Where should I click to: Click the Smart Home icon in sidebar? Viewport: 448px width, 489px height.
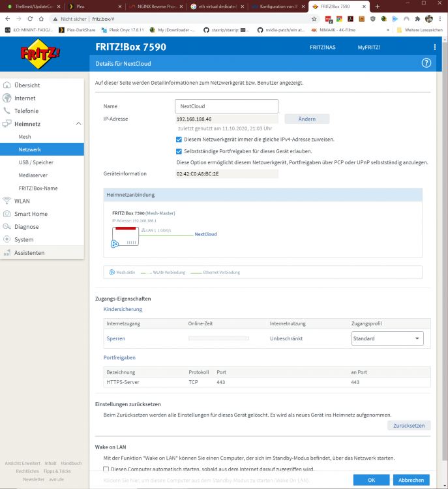(7, 214)
